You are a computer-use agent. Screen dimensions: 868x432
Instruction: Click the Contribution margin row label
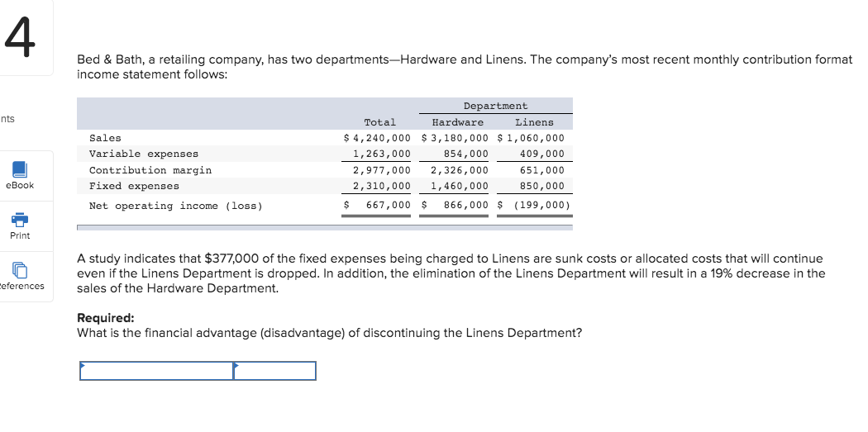pos(150,170)
